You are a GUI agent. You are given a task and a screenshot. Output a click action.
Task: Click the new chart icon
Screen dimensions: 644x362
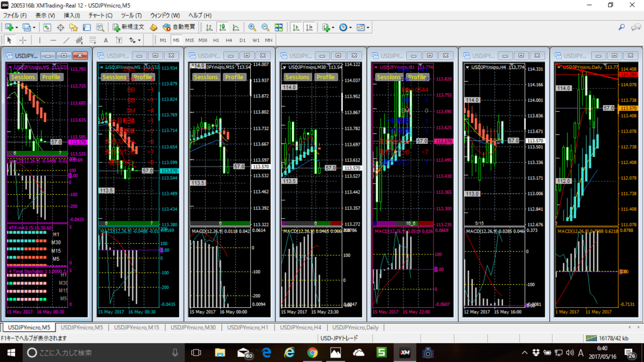9,28
